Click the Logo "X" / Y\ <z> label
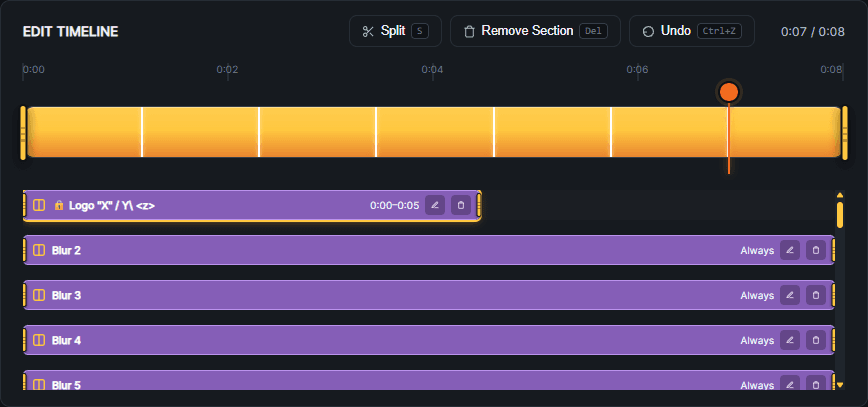The width and height of the screenshot is (868, 407). [x=112, y=205]
